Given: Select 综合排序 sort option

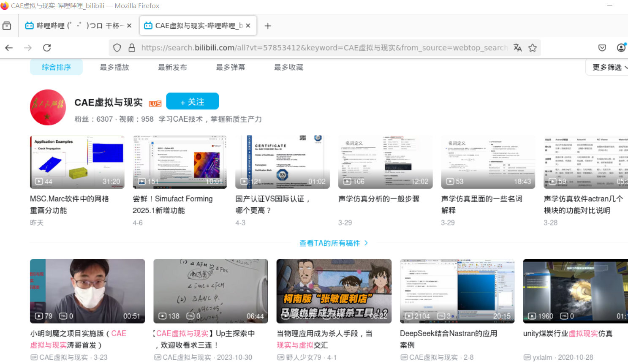Looking at the screenshot, I should tap(56, 67).
